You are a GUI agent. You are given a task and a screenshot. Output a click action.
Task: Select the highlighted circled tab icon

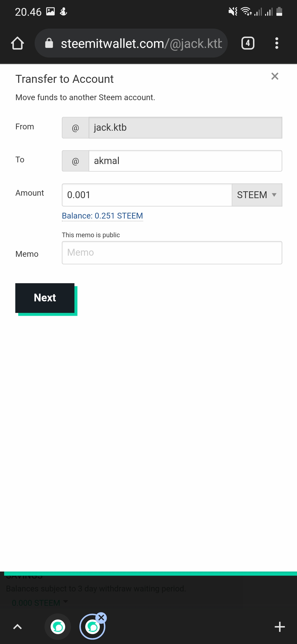pos(92,627)
